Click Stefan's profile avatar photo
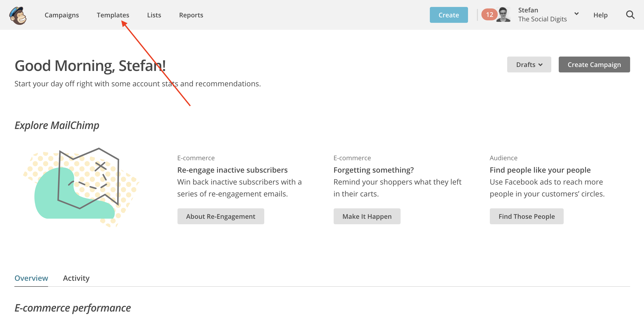The width and height of the screenshot is (644, 318). coord(503,15)
